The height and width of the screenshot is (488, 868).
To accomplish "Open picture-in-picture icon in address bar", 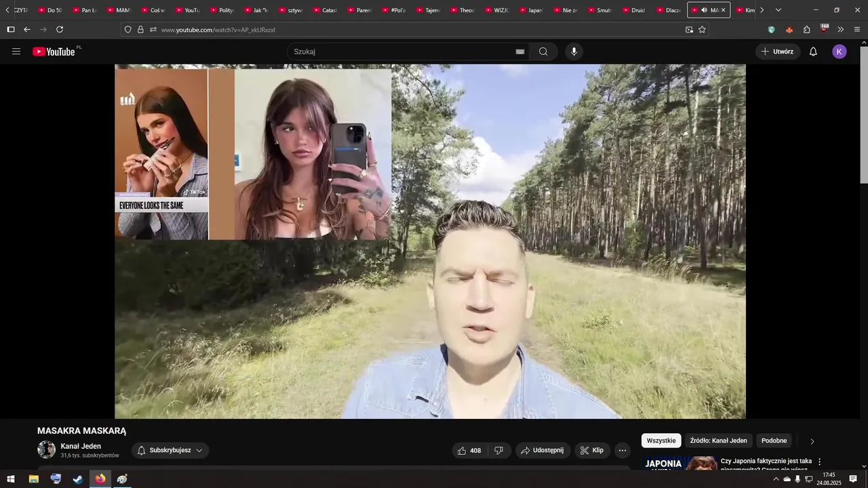I will coord(689,30).
